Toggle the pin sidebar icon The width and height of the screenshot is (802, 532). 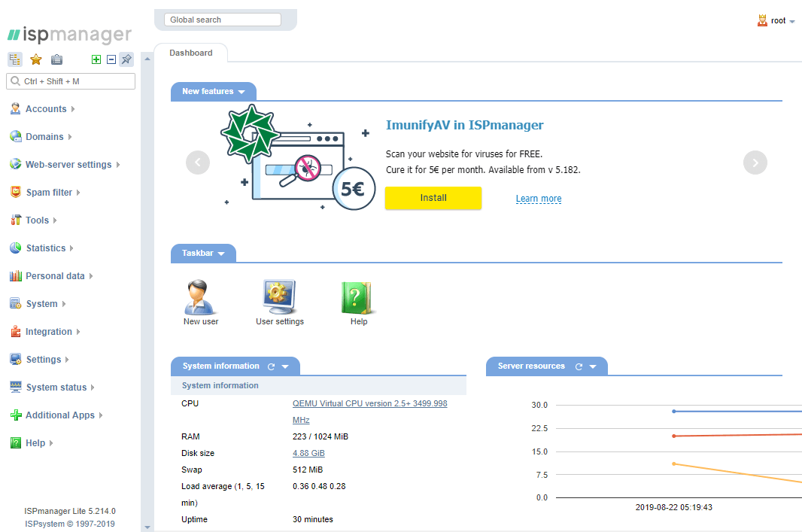(126, 59)
